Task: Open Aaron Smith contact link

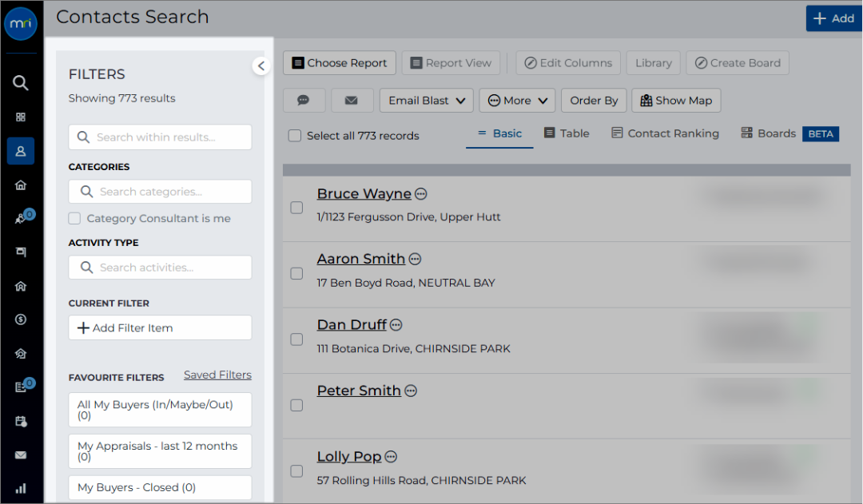Action: (360, 259)
